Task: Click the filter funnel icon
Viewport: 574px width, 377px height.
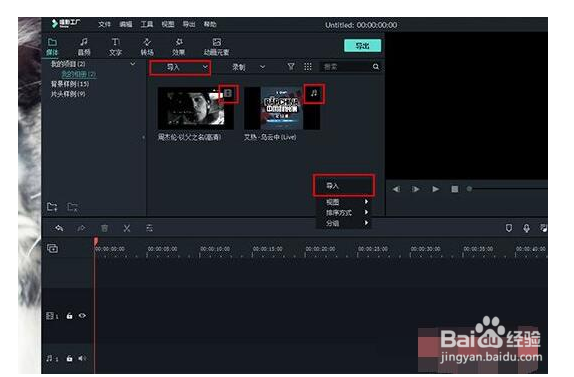Action: [291, 67]
